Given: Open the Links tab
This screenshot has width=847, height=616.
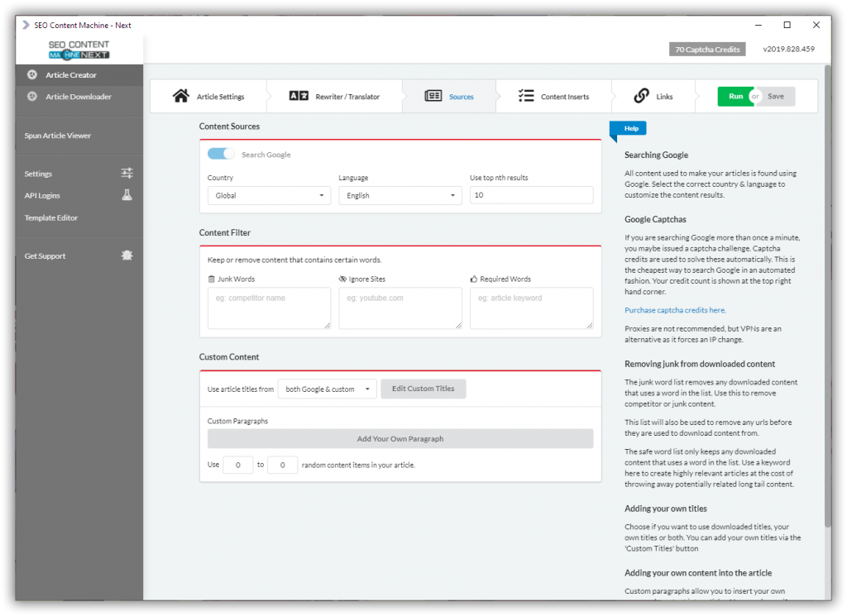Looking at the screenshot, I should (653, 96).
